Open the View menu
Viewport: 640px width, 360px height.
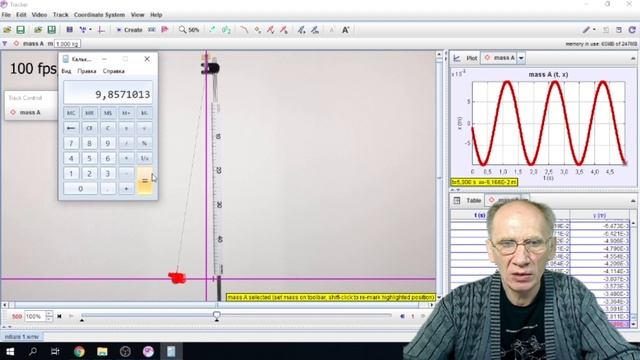click(x=138, y=15)
